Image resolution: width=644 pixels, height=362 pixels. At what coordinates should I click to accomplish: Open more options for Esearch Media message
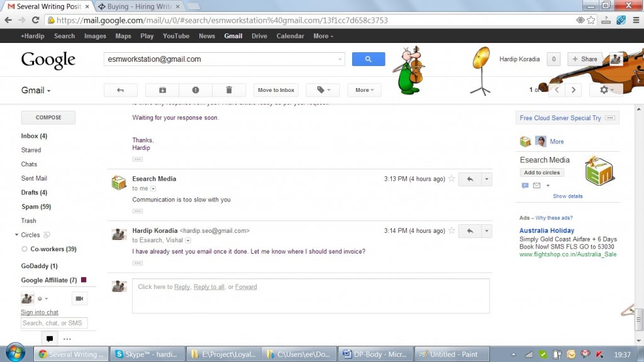click(x=487, y=179)
